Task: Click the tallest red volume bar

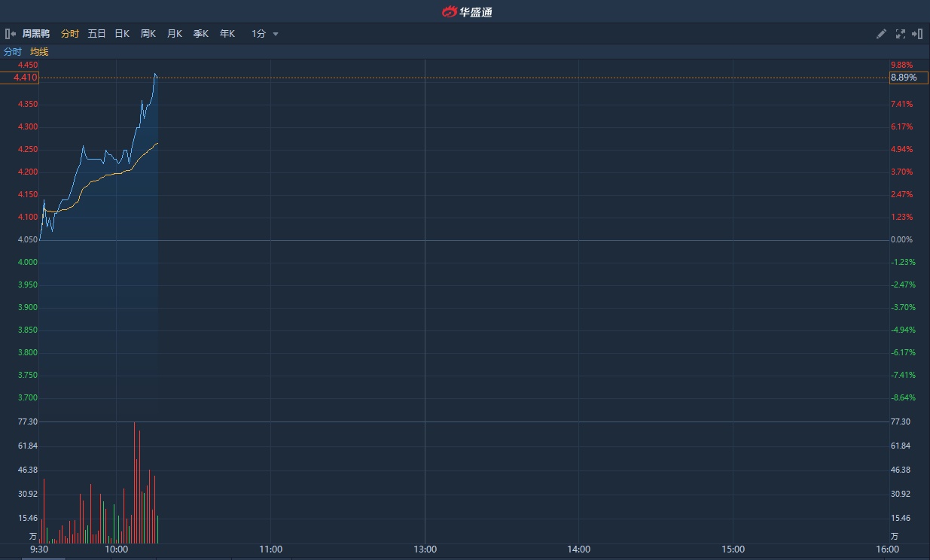Action: tap(135, 482)
